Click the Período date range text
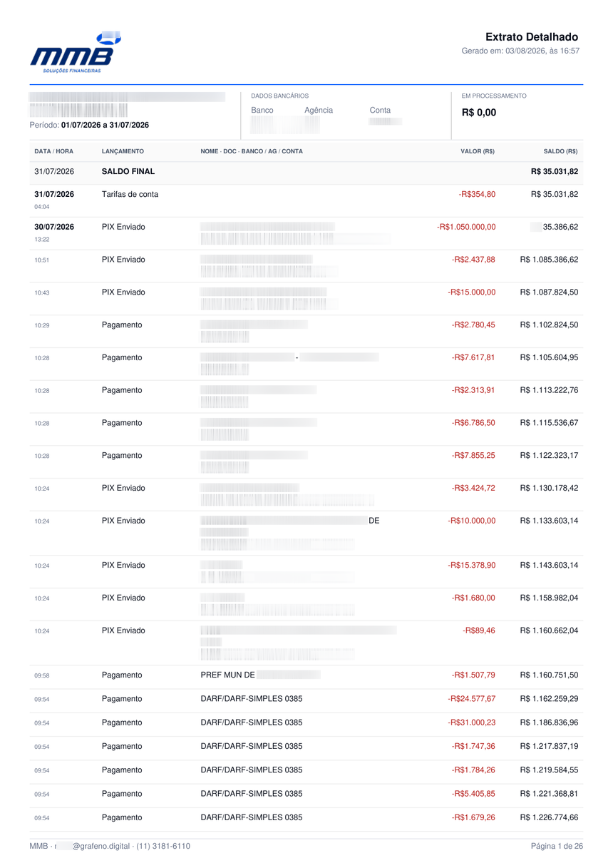This screenshot has height=868, width=613. [x=89, y=125]
